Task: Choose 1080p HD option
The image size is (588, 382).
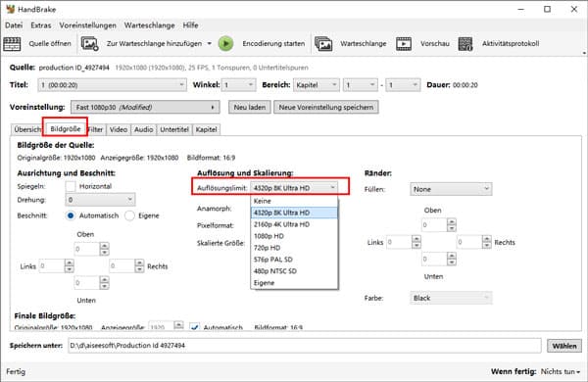Action: pyautogui.click(x=294, y=236)
